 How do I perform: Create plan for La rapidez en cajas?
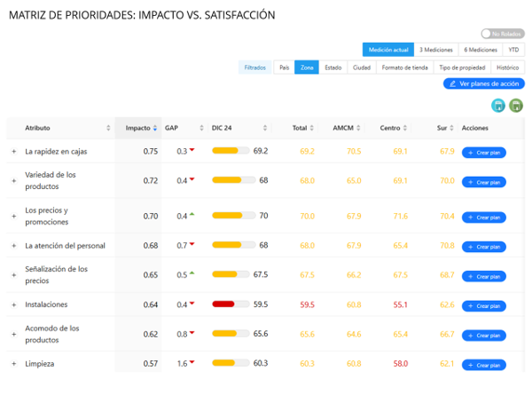[484, 153]
